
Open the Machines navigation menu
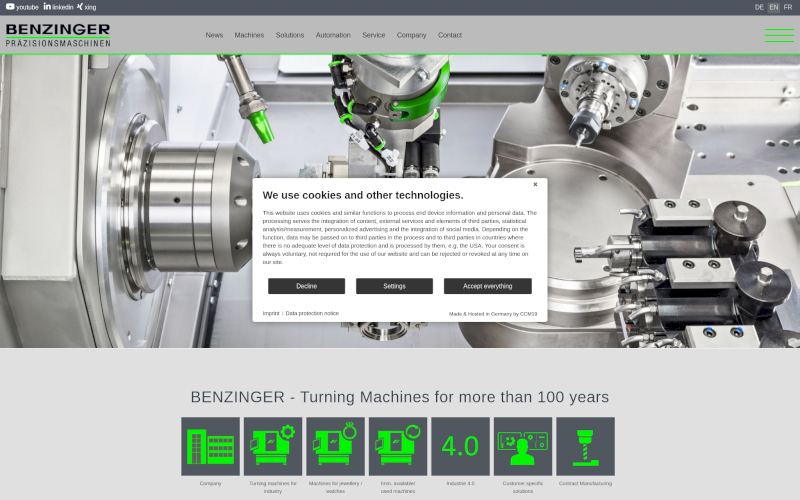click(x=249, y=35)
